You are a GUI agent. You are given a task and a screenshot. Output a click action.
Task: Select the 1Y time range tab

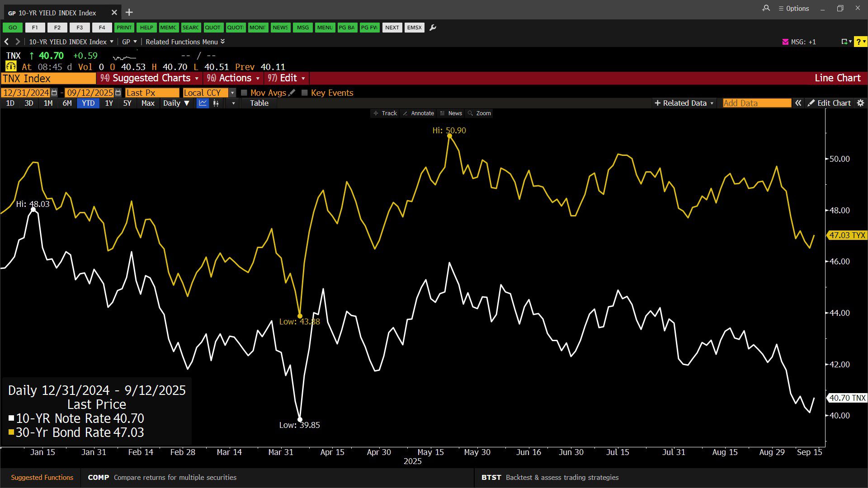click(108, 103)
